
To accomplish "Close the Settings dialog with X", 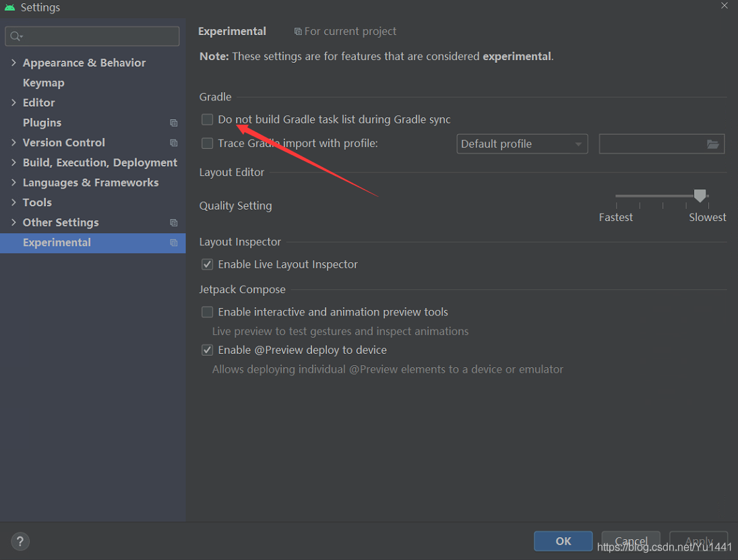I will (725, 5).
